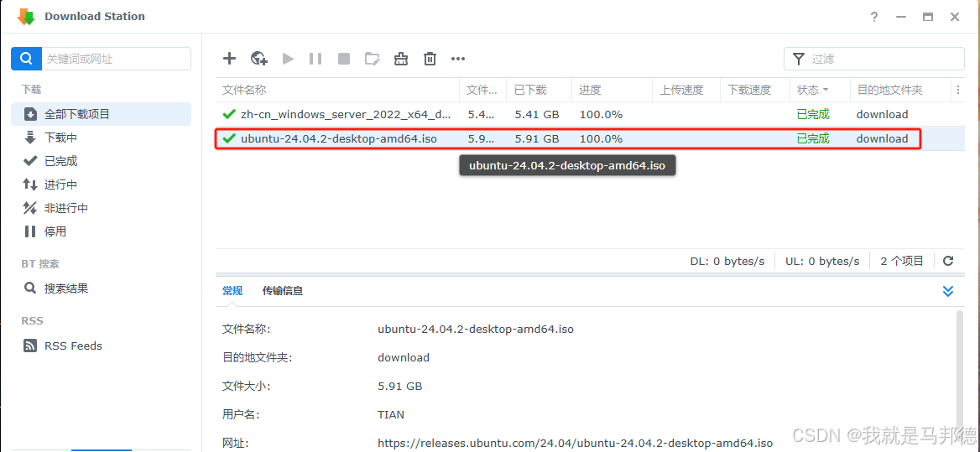Click the refresh icon in the status bar

(x=948, y=261)
